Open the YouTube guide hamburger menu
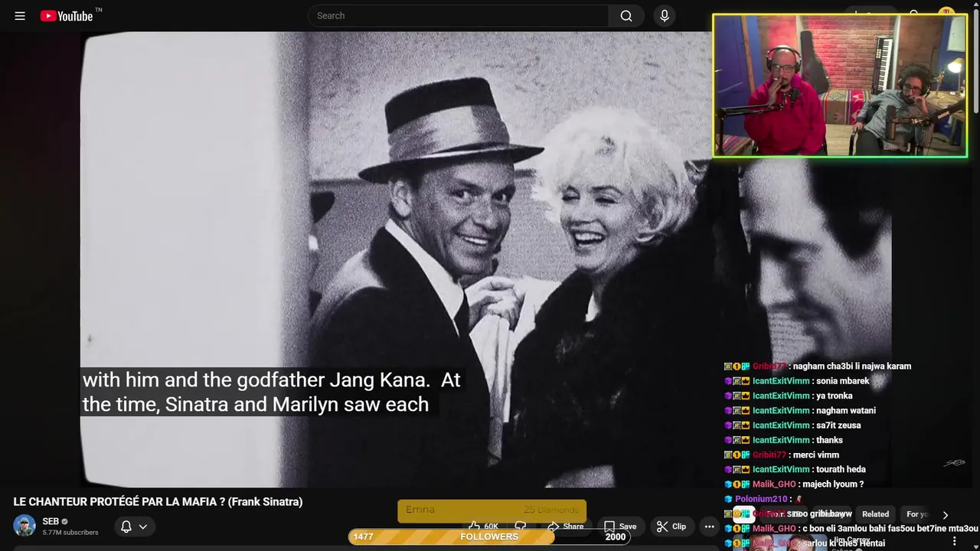The width and height of the screenshot is (980, 551). [20, 16]
